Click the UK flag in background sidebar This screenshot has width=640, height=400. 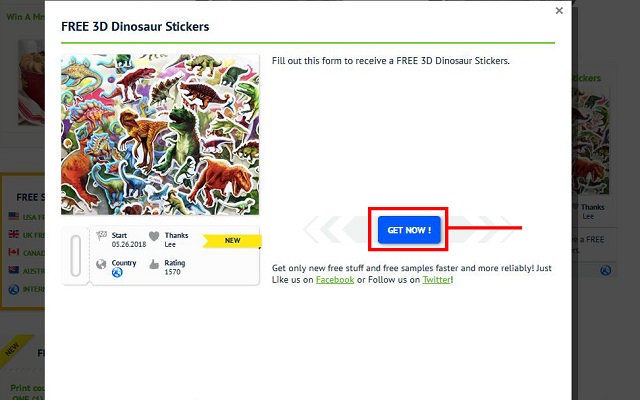[14, 234]
